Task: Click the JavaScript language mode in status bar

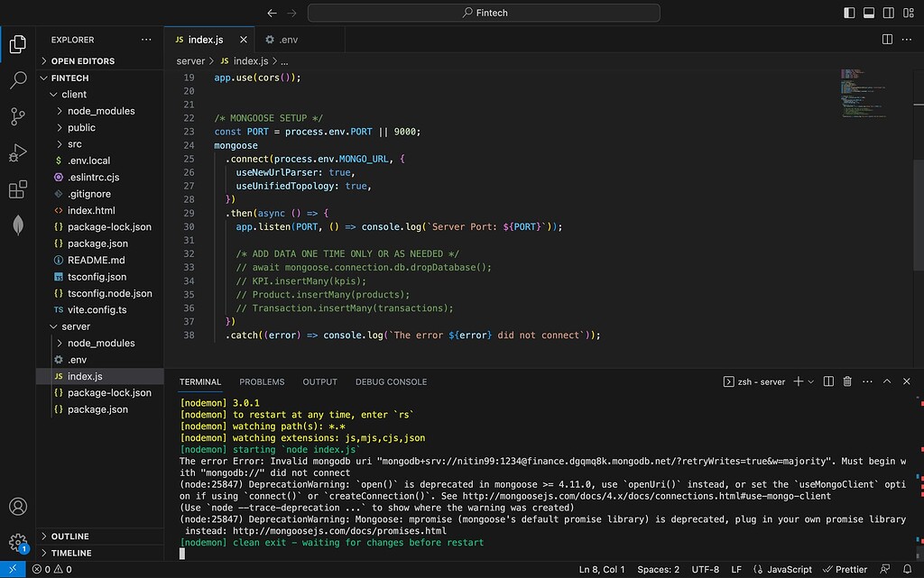Action: 786,570
